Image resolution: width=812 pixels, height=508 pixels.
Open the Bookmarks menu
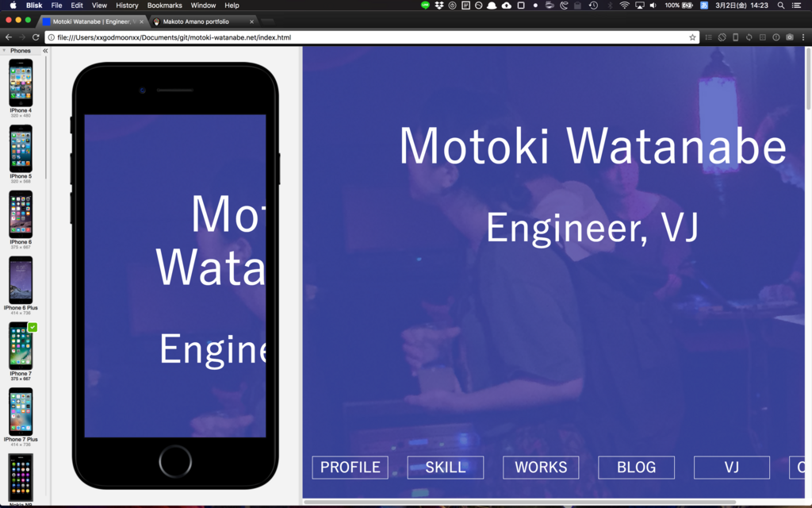165,6
